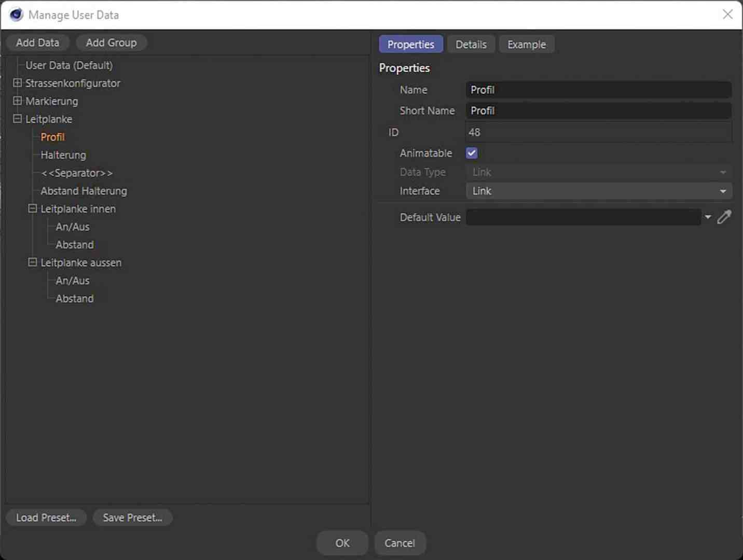
Task: Switch to the Example tab
Action: (527, 44)
